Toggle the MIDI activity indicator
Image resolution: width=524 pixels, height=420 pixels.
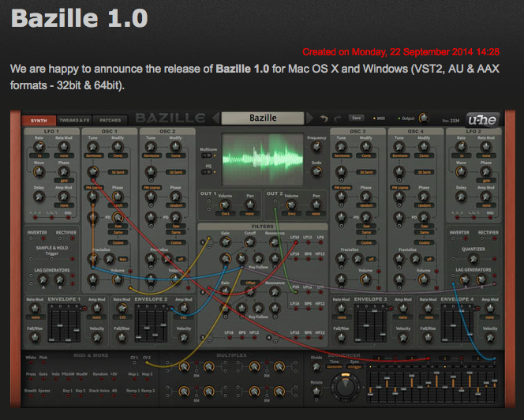pyautogui.click(x=384, y=118)
